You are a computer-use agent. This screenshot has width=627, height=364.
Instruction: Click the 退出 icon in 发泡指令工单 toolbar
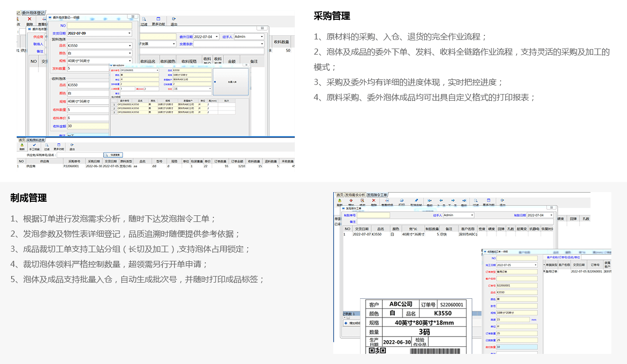[502, 201]
